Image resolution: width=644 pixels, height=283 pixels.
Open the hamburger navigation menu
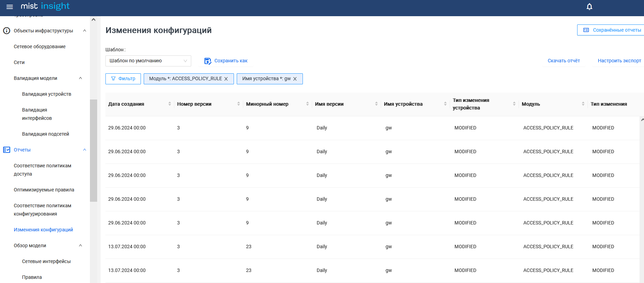[10, 7]
